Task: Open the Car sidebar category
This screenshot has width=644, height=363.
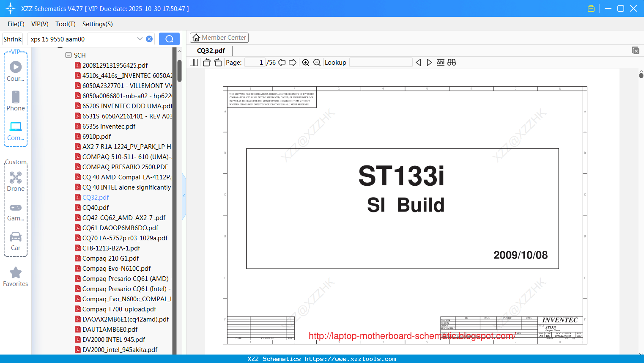Action: pyautogui.click(x=16, y=241)
